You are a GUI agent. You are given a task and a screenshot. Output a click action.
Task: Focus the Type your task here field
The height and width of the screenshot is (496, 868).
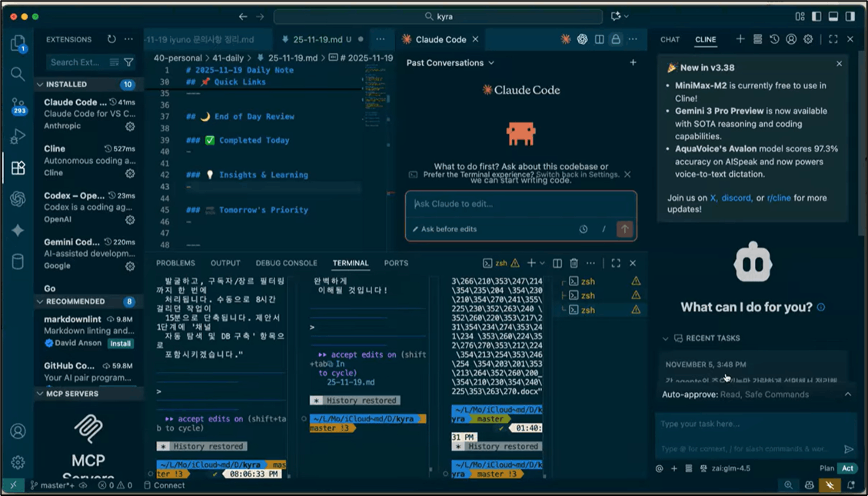point(756,436)
